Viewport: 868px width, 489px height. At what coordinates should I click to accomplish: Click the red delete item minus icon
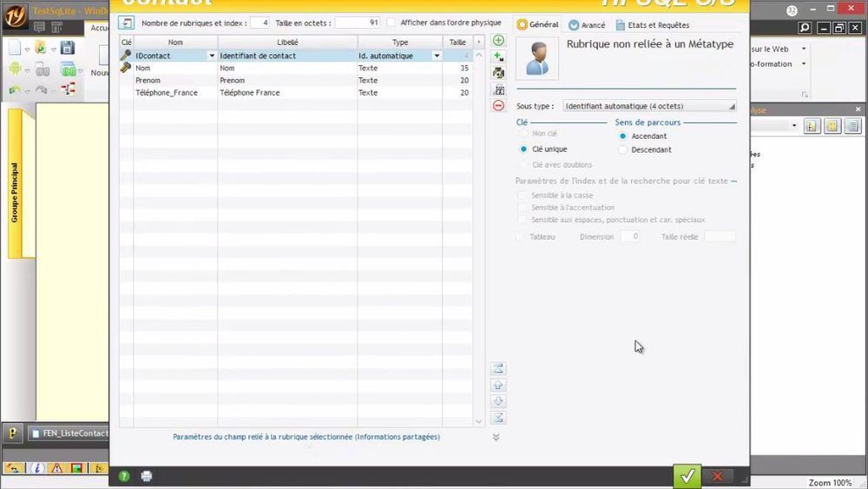point(498,105)
